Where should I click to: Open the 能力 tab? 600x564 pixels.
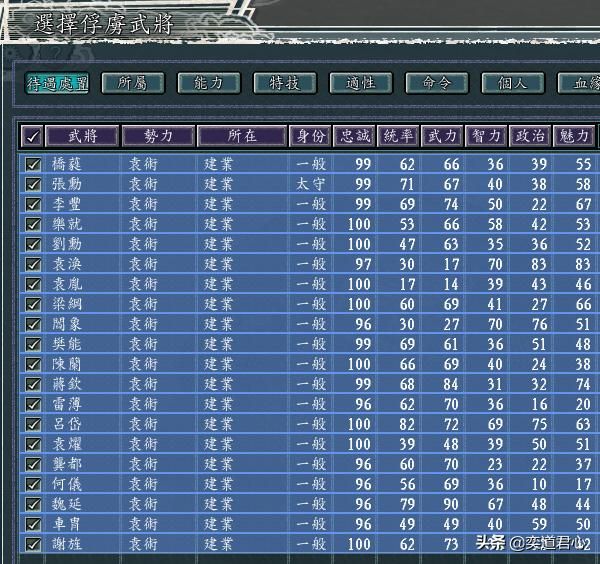point(209,83)
